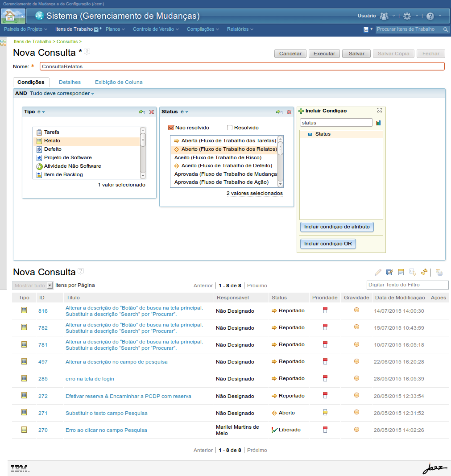Select Item de Backlog in the Tipo list
Image resolution: width=451 pixels, height=476 pixels.
point(87,174)
